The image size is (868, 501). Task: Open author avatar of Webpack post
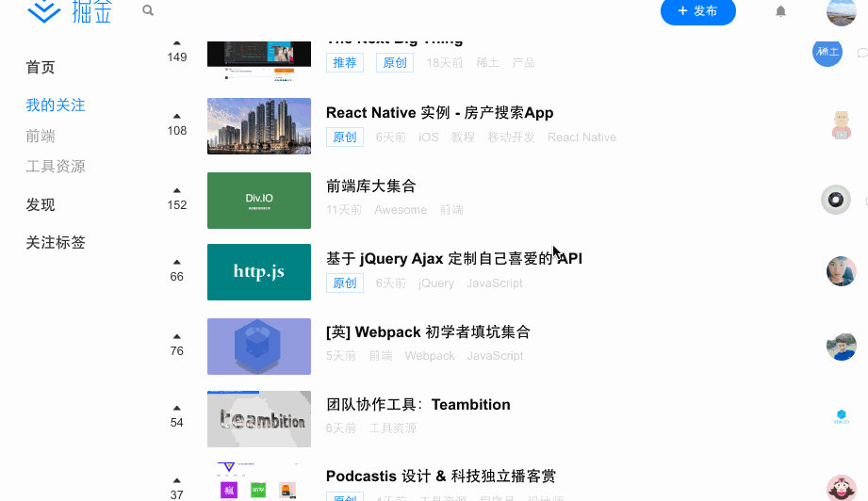841,347
